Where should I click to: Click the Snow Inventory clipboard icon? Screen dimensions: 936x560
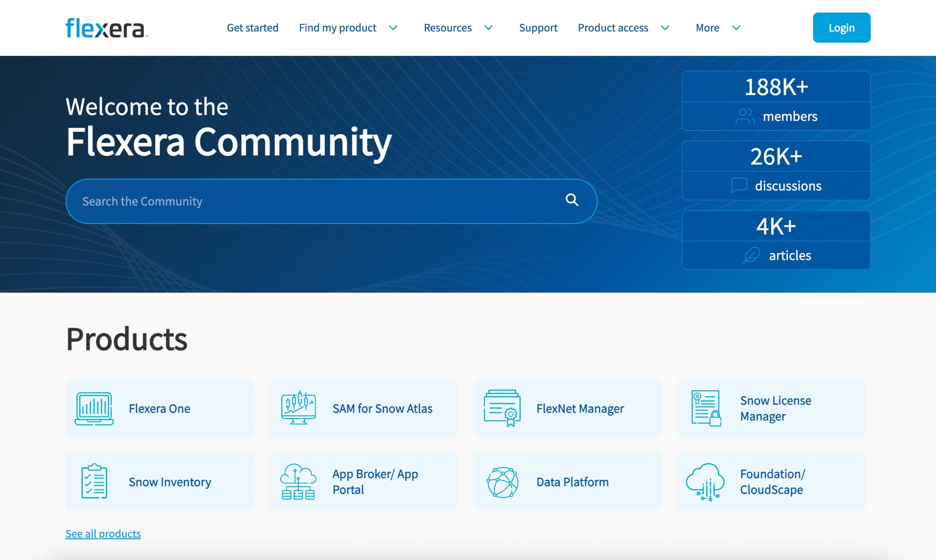(x=94, y=481)
